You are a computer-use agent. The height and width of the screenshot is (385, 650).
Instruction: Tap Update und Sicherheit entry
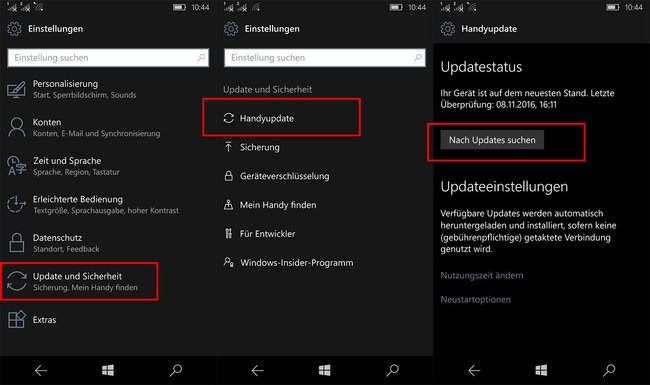(x=79, y=281)
